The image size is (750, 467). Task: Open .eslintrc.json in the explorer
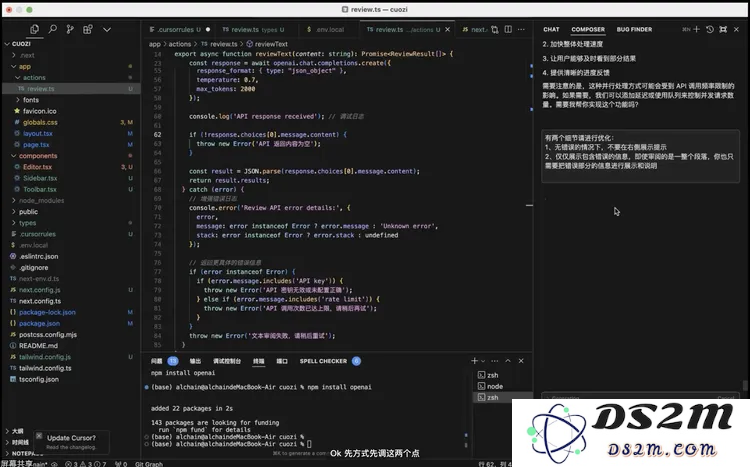tap(38, 256)
